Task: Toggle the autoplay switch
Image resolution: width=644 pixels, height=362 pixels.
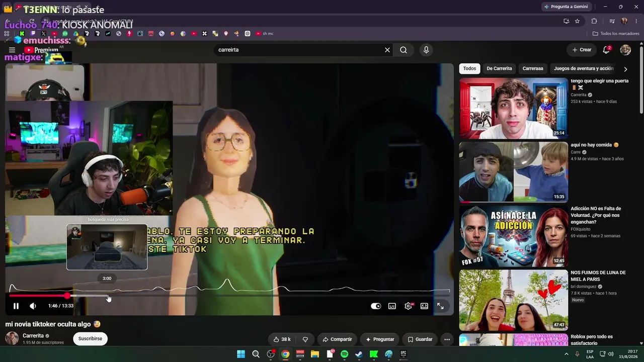Action: (376, 306)
